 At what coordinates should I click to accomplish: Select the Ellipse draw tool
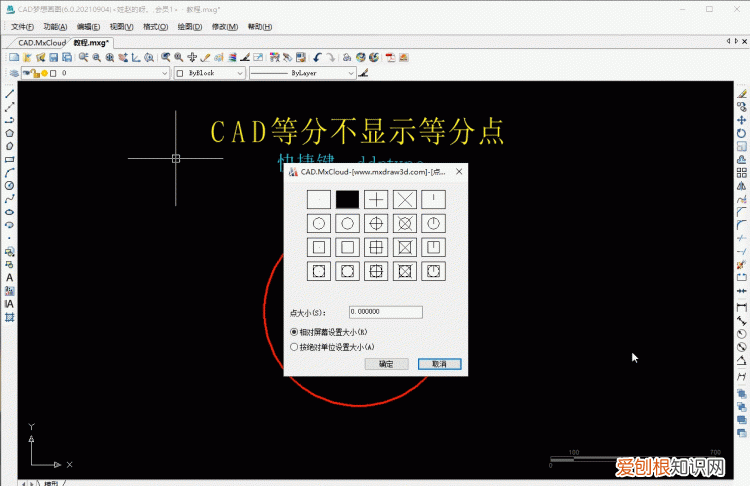click(10, 212)
